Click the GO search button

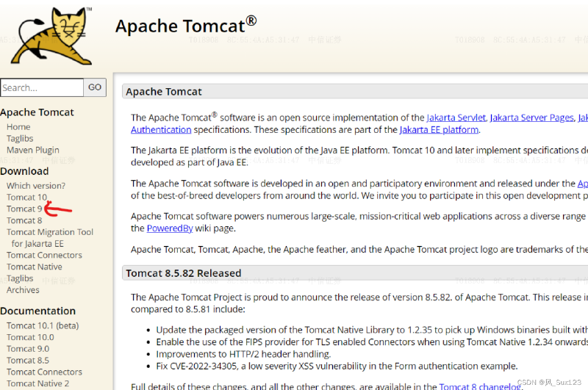[x=95, y=87]
